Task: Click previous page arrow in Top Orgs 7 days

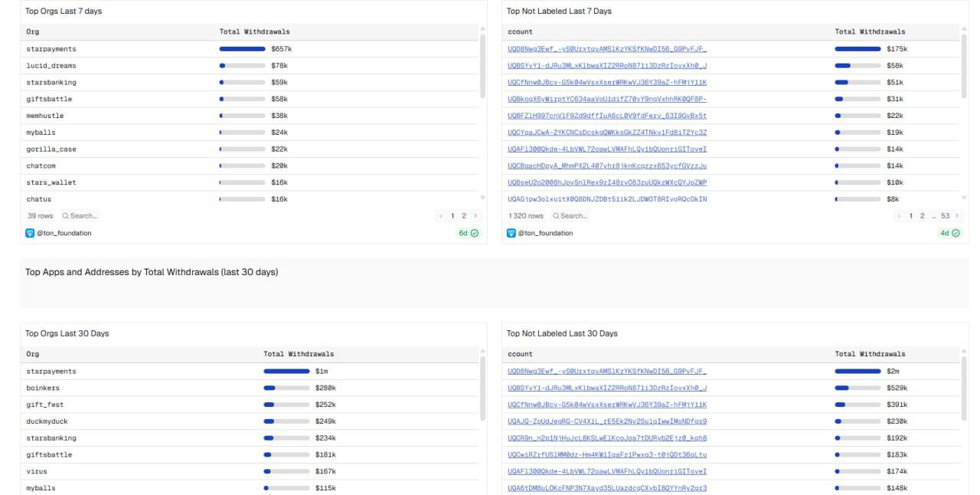Action: pyautogui.click(x=441, y=216)
